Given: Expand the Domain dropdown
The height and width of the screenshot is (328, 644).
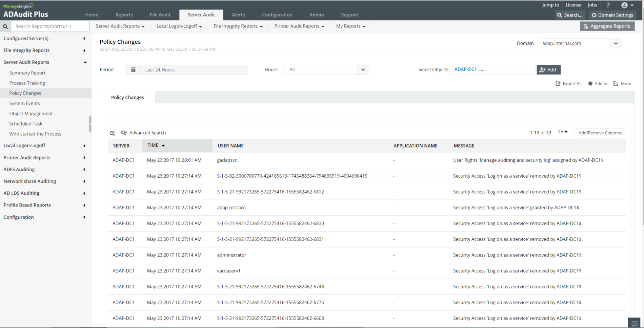Looking at the screenshot, I should pos(616,43).
